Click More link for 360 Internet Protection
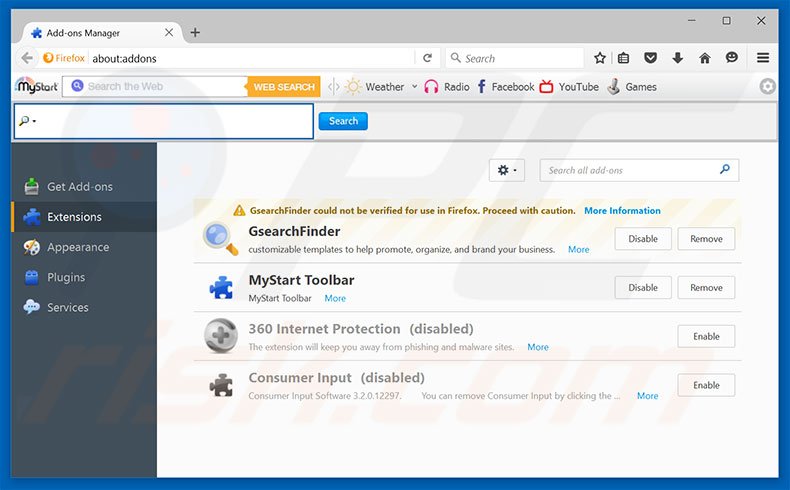 [538, 347]
